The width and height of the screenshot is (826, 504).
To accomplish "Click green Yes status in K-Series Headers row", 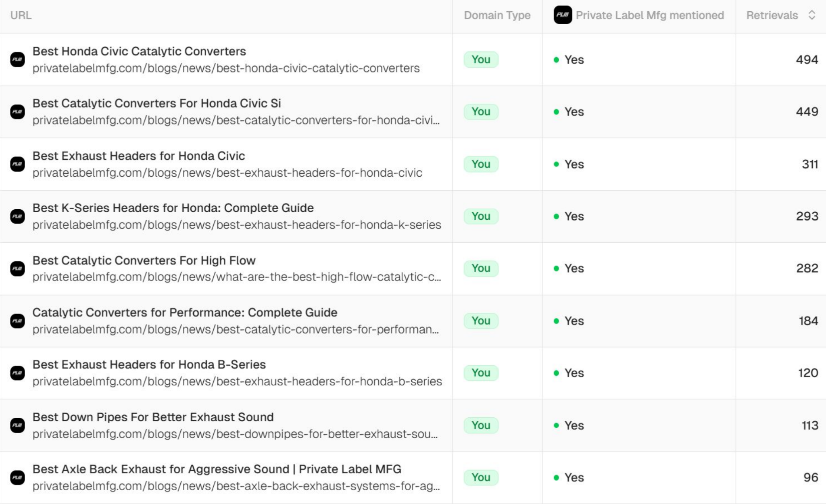I will pos(574,217).
